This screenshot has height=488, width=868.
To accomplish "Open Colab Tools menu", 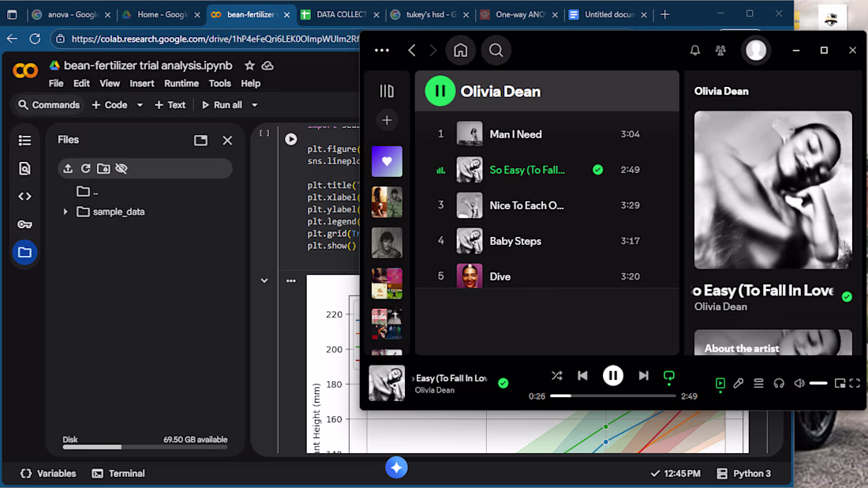I will click(x=219, y=84).
